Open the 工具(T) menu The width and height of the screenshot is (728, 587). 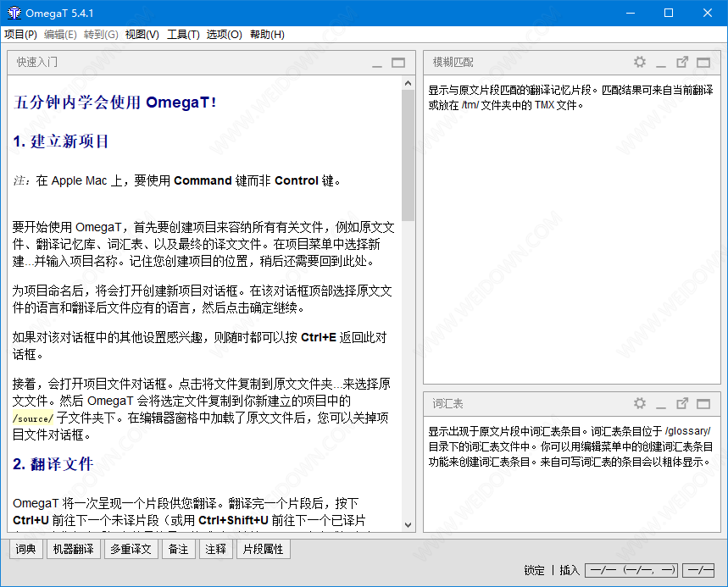click(183, 35)
